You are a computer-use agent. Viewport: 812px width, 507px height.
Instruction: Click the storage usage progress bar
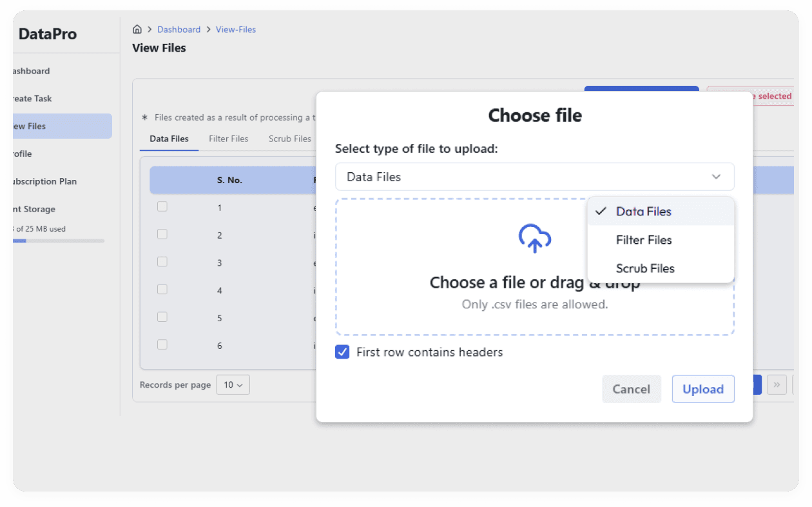58,240
